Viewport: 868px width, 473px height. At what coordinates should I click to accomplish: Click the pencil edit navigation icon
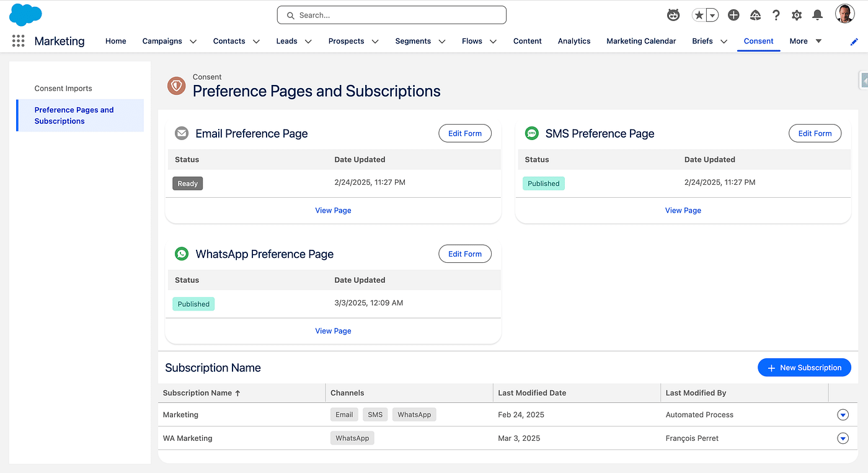click(854, 42)
